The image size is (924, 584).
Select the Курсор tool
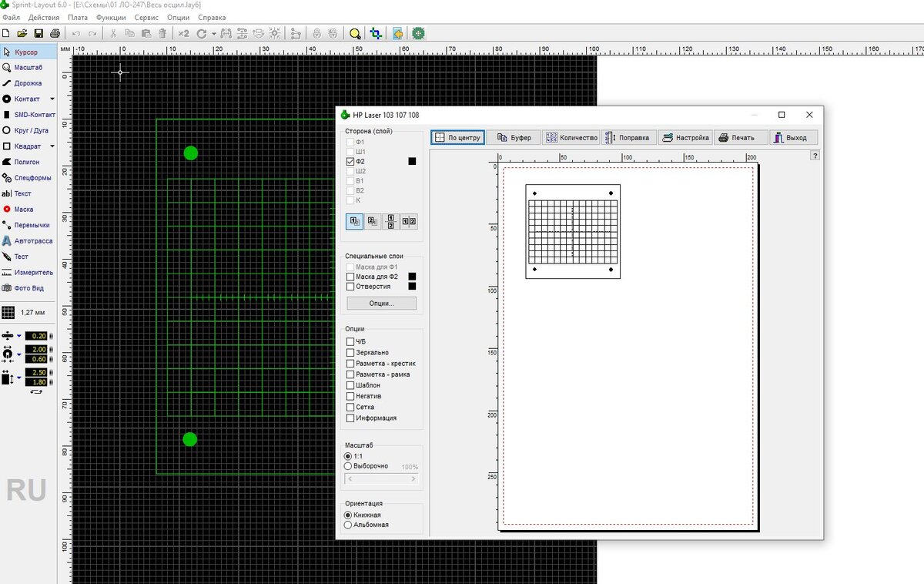coord(28,52)
